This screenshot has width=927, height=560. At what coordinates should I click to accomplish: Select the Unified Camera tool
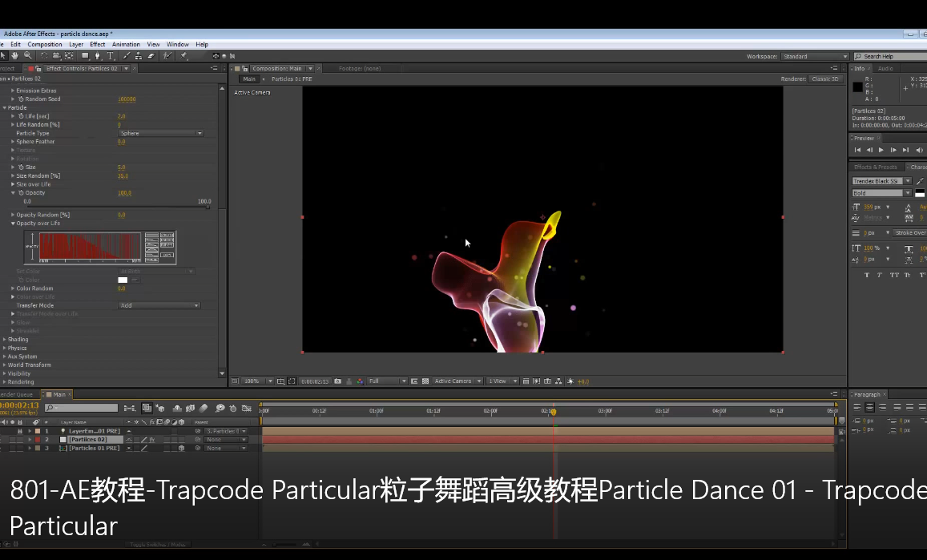(x=56, y=55)
